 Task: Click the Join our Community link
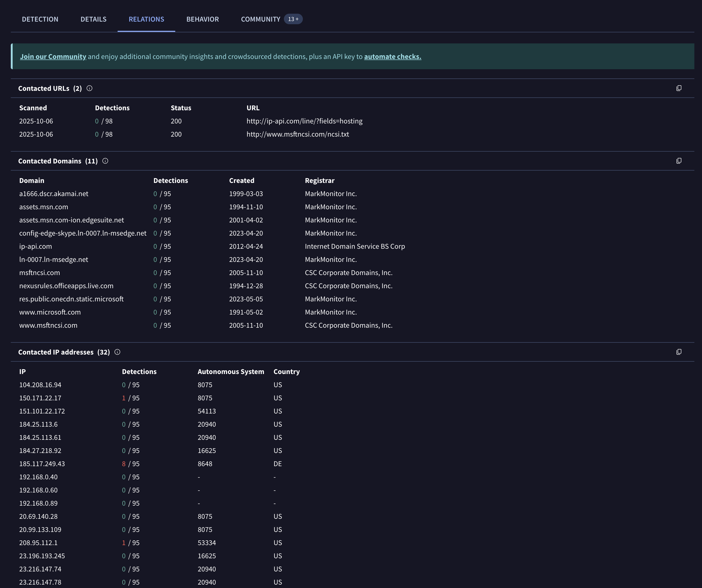53,57
